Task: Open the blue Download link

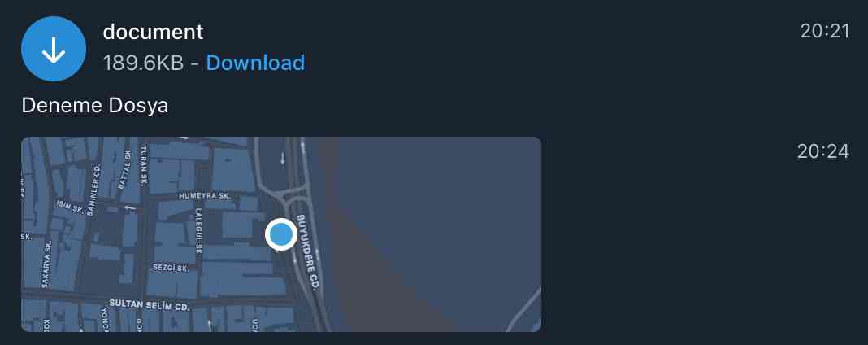Action: coord(255,63)
